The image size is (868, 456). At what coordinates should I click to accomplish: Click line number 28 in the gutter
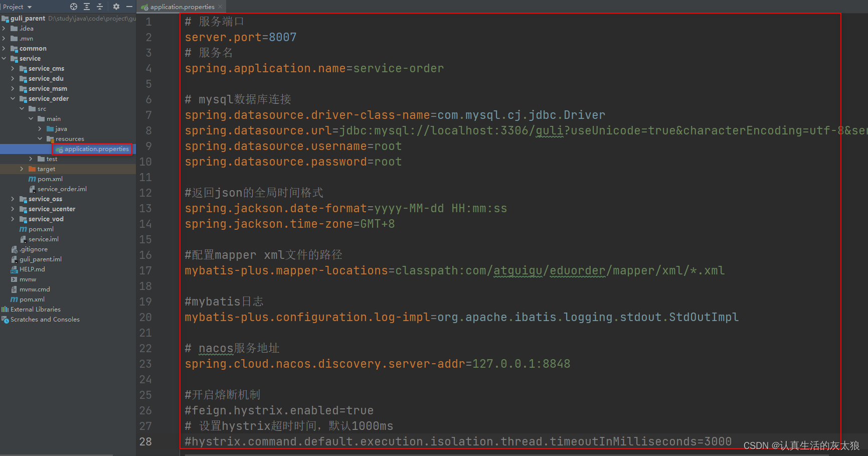[145, 441]
